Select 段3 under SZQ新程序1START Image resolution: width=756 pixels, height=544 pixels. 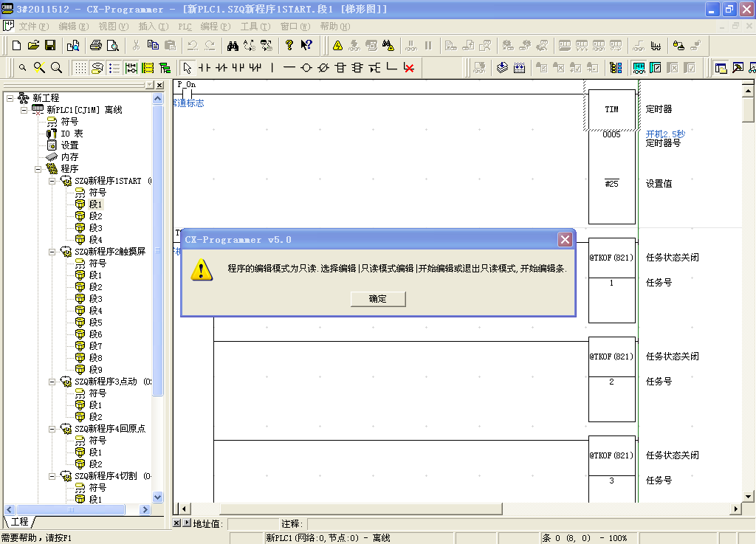pyautogui.click(x=95, y=228)
